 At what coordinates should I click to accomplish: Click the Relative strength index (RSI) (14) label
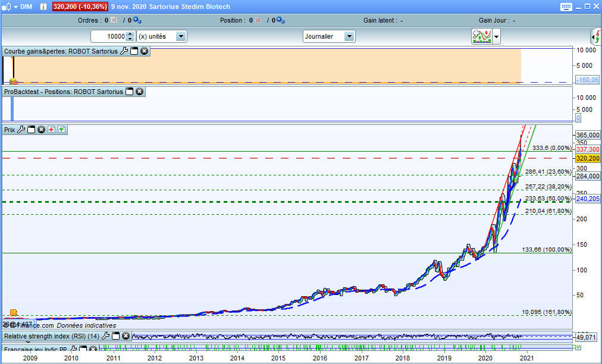pos(51,336)
